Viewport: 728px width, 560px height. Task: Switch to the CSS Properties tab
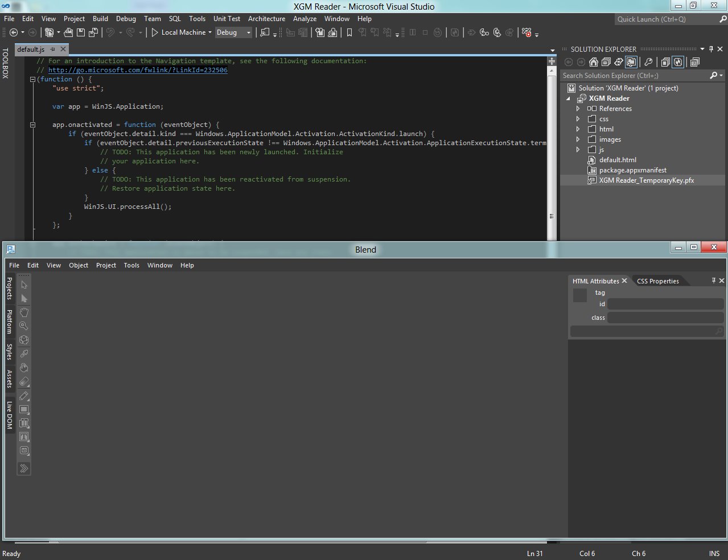click(x=657, y=281)
